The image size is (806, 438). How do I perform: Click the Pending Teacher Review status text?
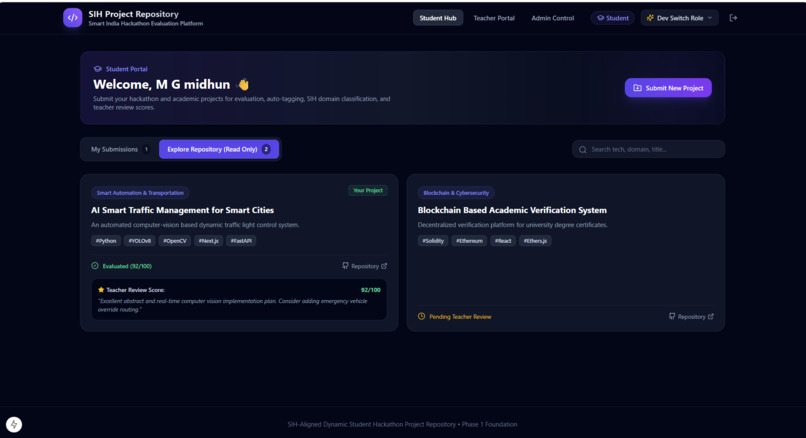(x=460, y=317)
